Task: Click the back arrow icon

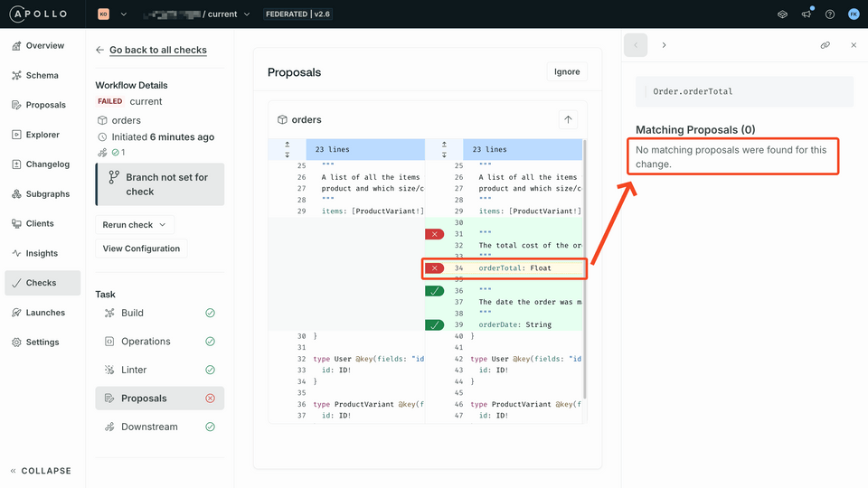Action: 99,50
